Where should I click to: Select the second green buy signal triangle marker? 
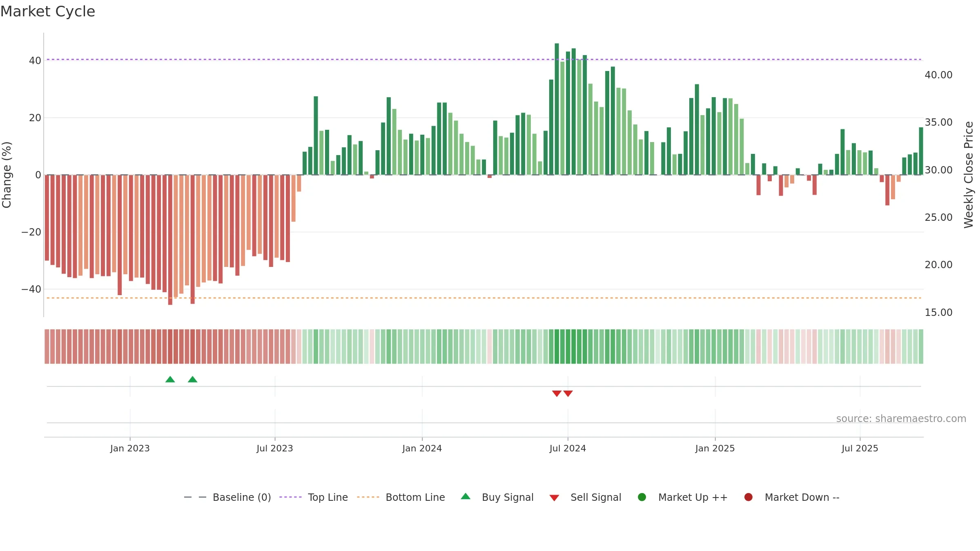(x=193, y=379)
